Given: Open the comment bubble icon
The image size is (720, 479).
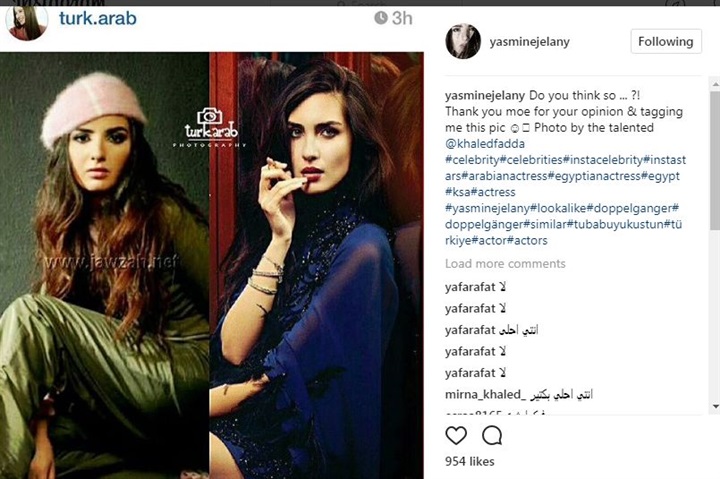Looking at the screenshot, I should [492, 435].
